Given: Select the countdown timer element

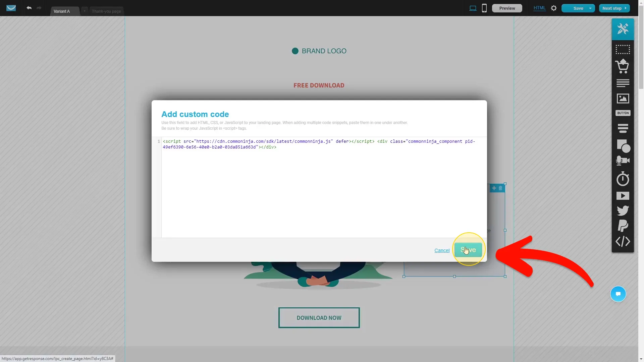Looking at the screenshot, I should click(x=623, y=179).
